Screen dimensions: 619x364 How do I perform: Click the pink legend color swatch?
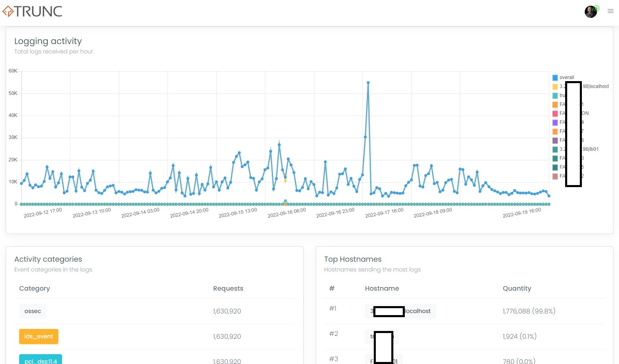[555, 113]
